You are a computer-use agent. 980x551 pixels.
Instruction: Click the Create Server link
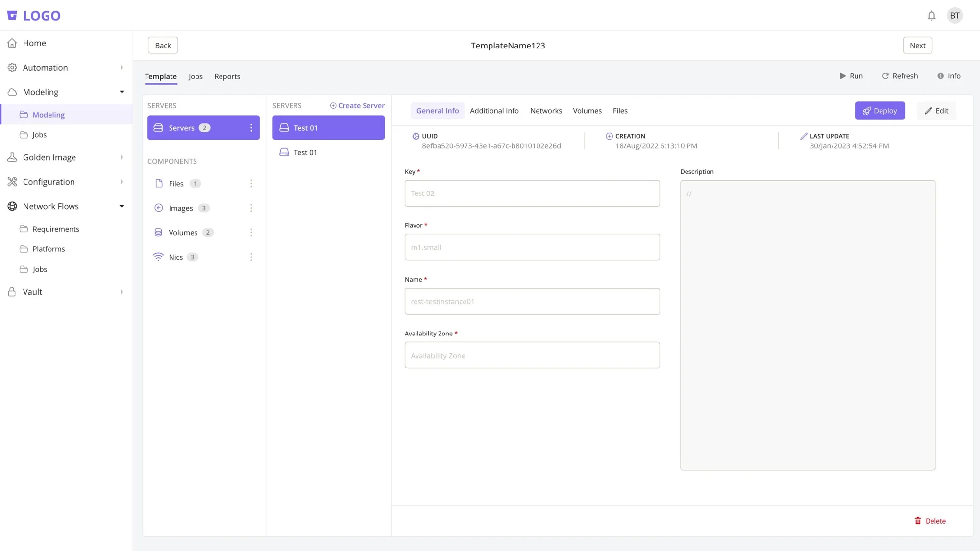click(x=357, y=106)
